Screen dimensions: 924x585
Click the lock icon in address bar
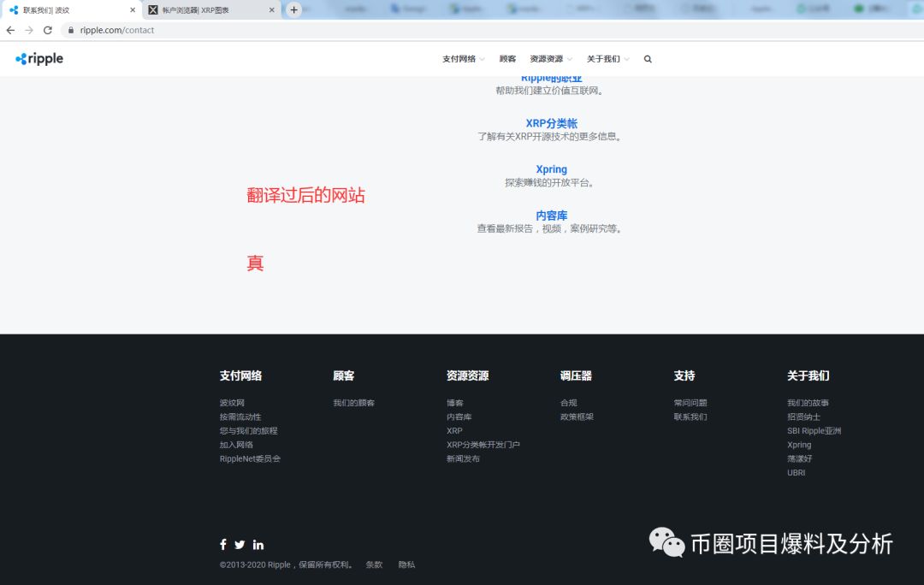[x=71, y=30]
